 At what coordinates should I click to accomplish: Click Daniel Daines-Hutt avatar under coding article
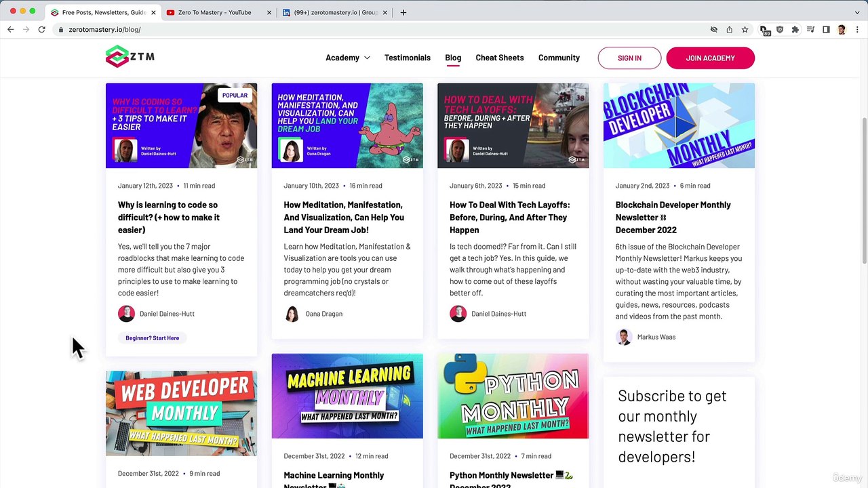(x=126, y=314)
